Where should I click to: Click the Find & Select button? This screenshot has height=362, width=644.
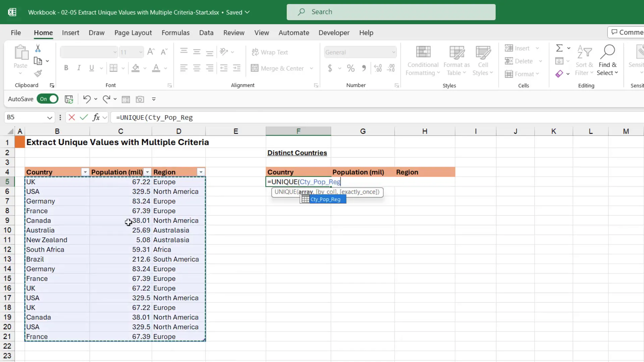click(607, 61)
